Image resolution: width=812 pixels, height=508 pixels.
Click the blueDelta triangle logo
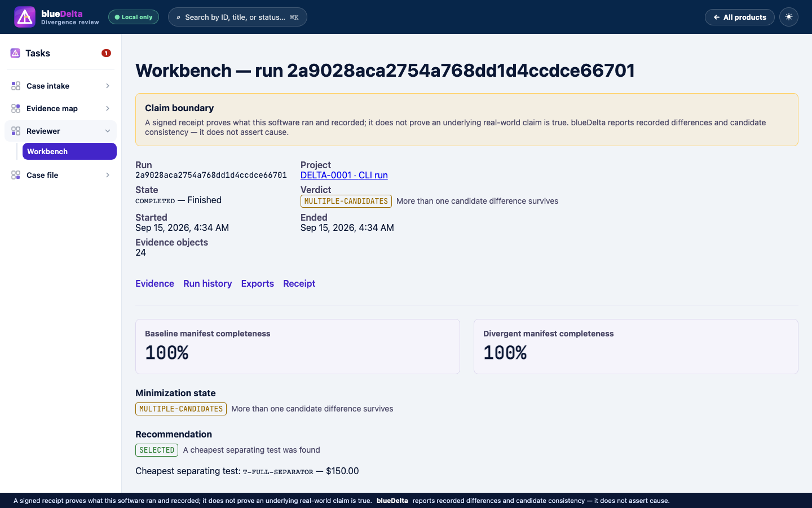pyautogui.click(x=25, y=17)
